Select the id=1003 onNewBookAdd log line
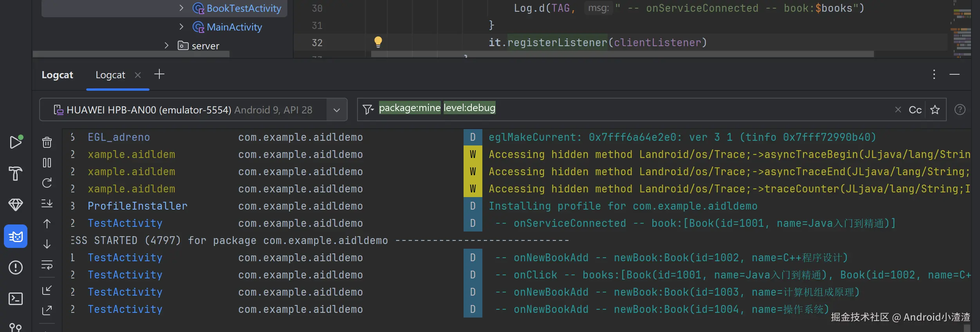Viewport: 980px width, 332px height. click(677, 292)
